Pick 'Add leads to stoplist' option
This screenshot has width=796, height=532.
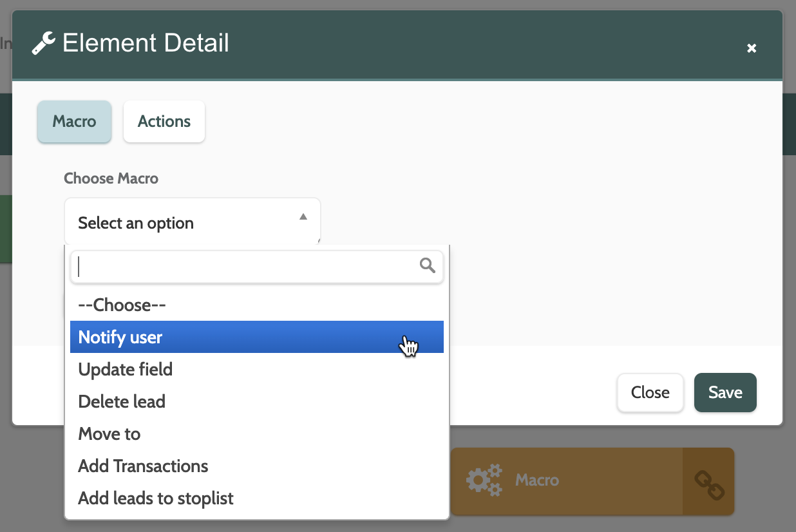click(156, 498)
